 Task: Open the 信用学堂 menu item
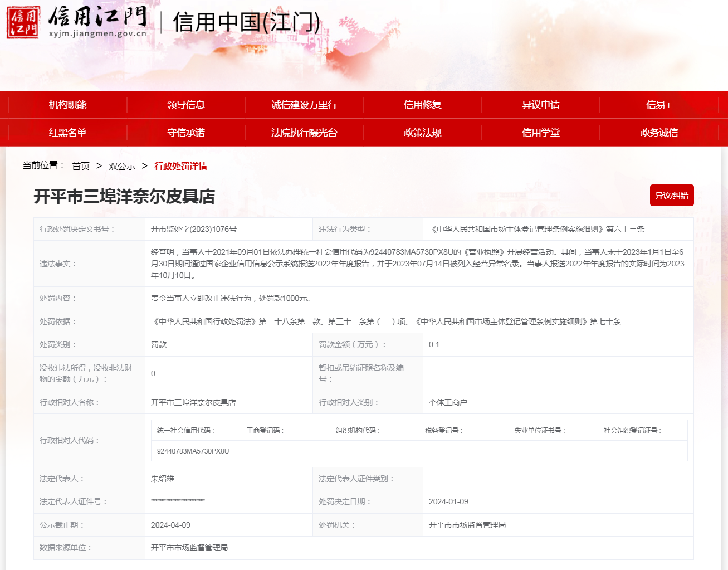coord(541,133)
